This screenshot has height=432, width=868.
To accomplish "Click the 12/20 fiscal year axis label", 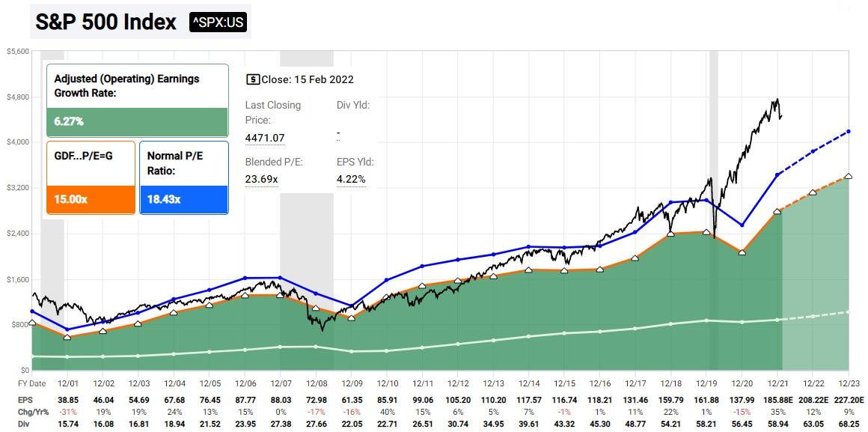I will [x=742, y=383].
